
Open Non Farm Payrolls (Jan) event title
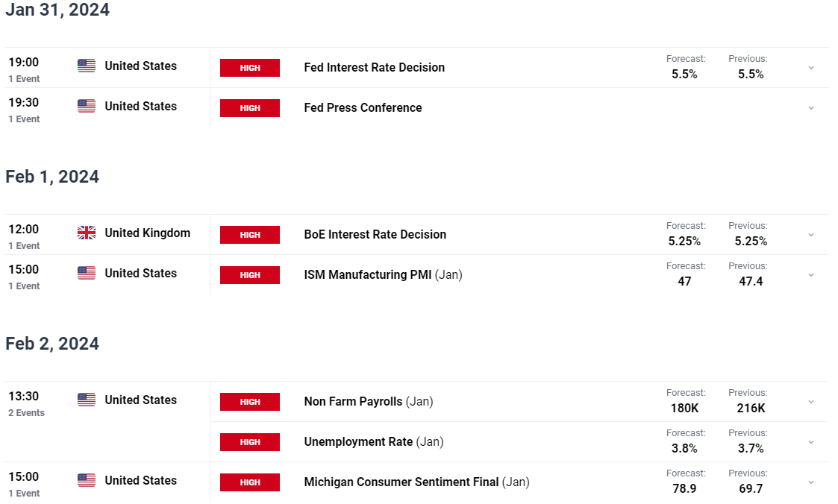coord(368,402)
